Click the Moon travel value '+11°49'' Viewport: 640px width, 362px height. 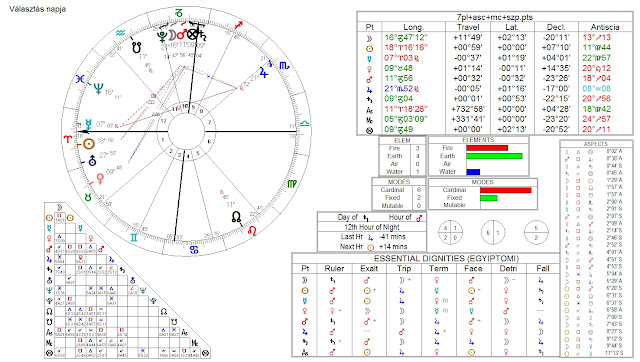tap(468, 38)
